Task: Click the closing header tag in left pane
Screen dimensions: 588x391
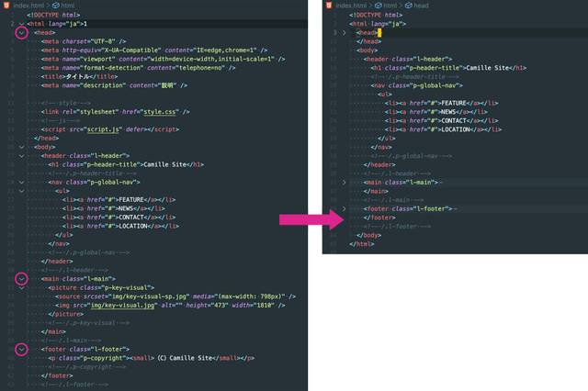Action: coord(57,262)
